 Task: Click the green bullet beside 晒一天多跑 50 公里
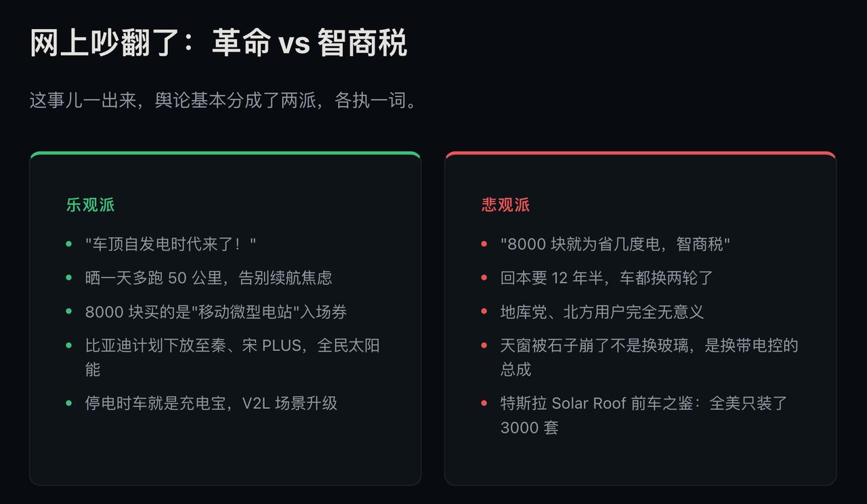[x=68, y=277]
